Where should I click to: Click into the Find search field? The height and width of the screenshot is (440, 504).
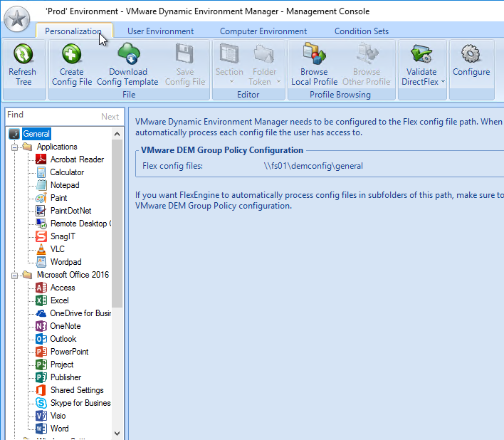pyautogui.click(x=51, y=116)
